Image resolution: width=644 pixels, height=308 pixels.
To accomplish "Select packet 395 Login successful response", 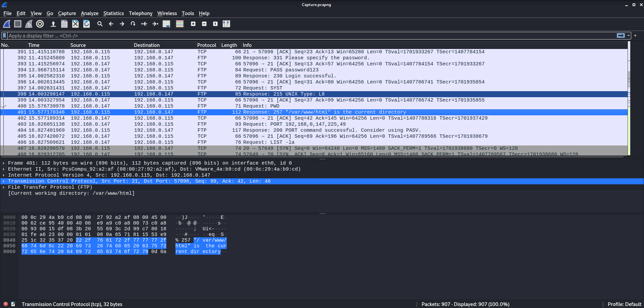I will click(314, 76).
